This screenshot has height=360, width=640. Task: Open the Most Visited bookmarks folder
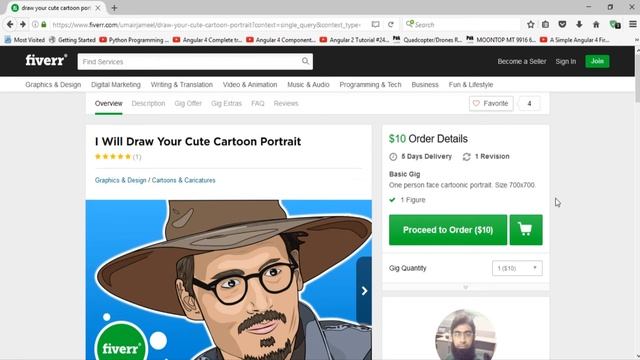point(24,40)
